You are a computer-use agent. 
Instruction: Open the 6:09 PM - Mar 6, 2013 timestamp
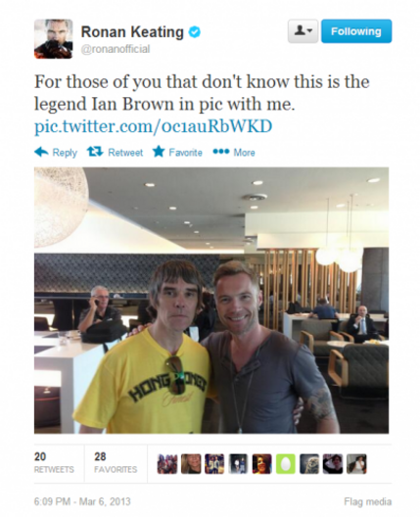tap(82, 501)
